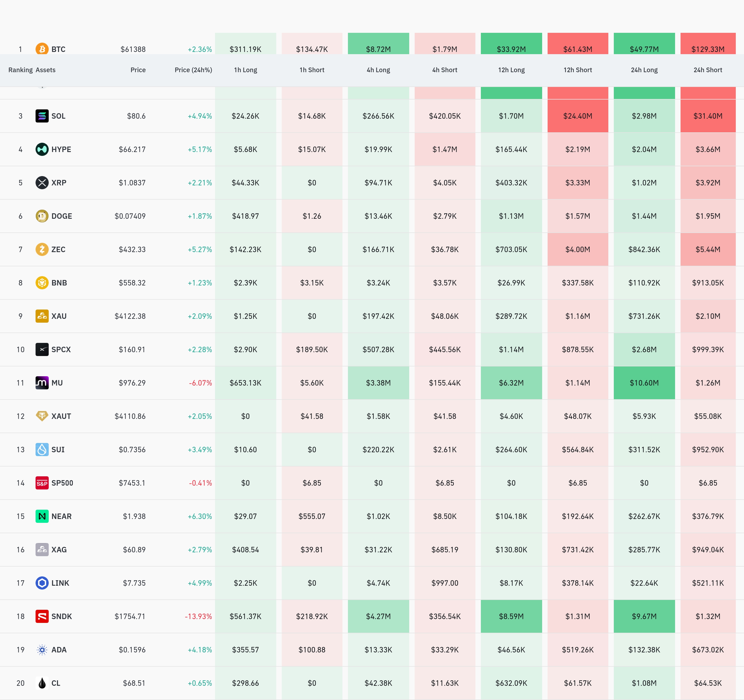Open the LINK asset name link
This screenshot has width=744, height=700.
pos(60,583)
